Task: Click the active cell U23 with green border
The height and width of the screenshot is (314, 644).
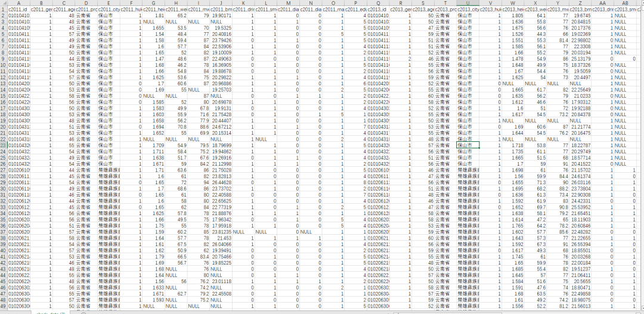Action: pos(468,145)
